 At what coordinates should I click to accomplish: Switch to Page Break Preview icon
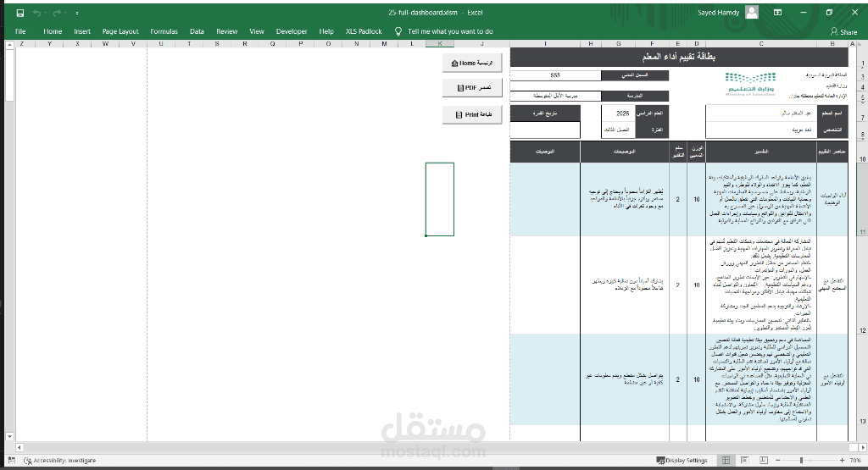764,460
